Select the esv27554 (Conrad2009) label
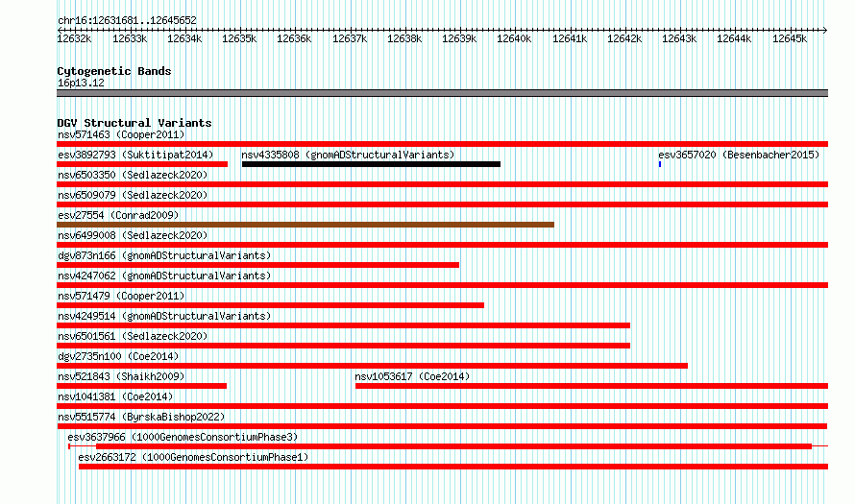This screenshot has width=855, height=504. [118, 215]
